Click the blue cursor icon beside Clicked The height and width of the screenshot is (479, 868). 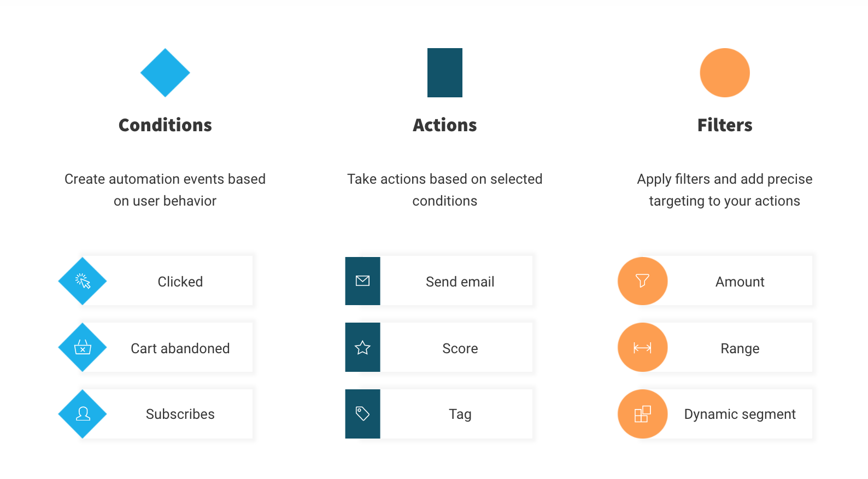tap(83, 281)
